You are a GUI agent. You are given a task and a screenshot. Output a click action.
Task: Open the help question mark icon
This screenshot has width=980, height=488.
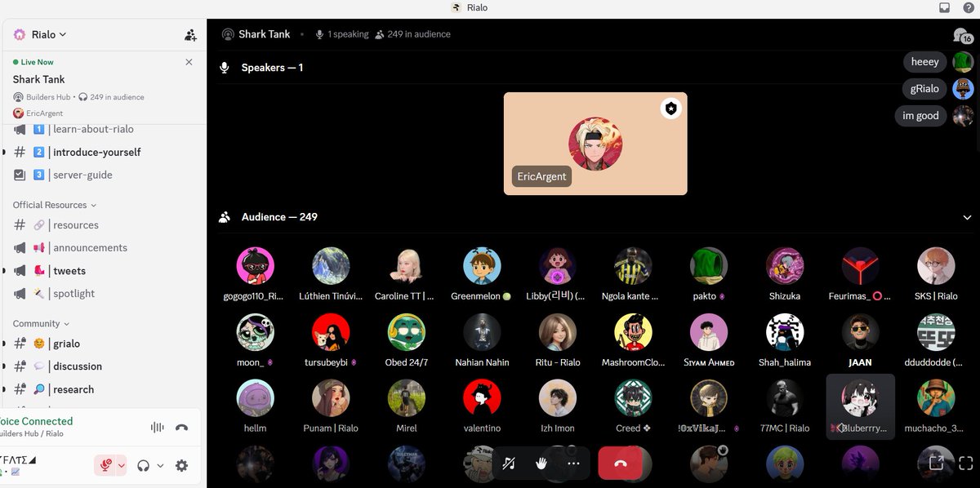tap(969, 8)
